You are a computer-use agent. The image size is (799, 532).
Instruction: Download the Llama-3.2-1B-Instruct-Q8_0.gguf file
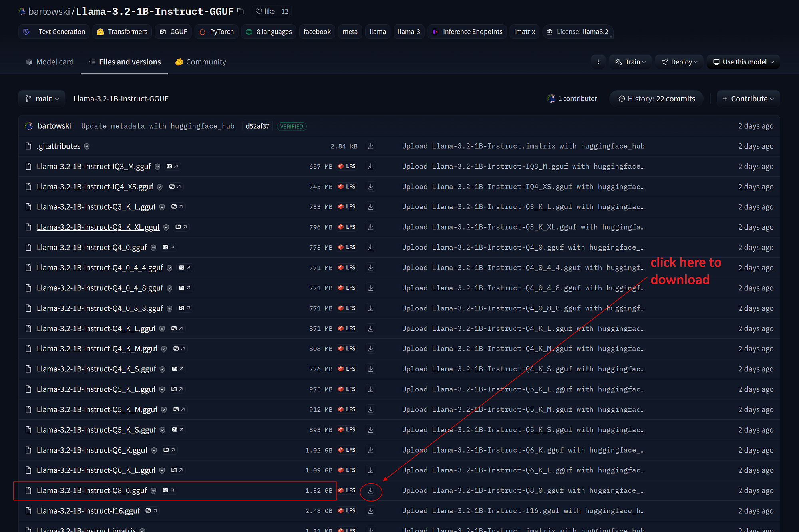[371, 490]
